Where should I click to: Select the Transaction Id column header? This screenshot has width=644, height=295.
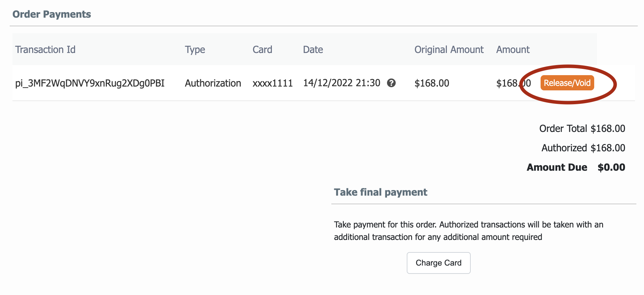click(45, 50)
